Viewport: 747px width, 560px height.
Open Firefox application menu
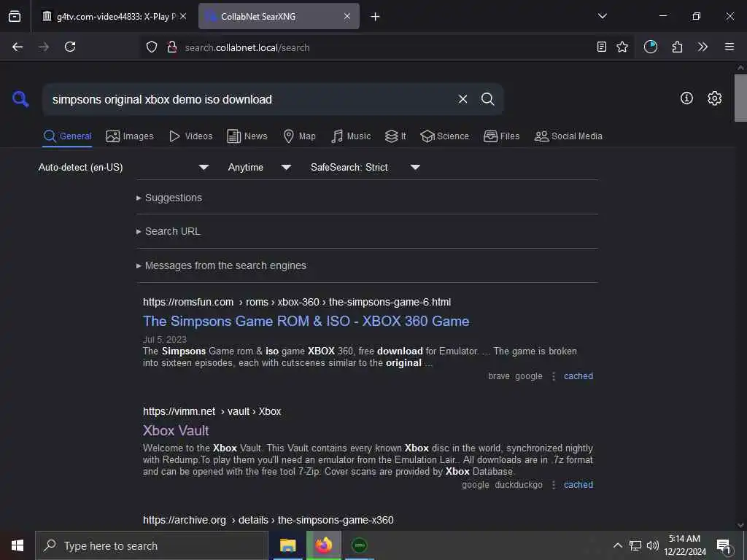[x=729, y=47]
